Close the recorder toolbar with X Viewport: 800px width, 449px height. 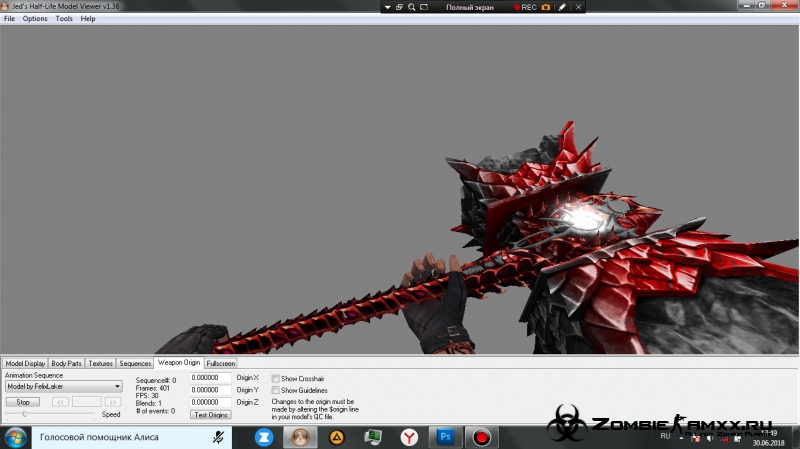[579, 7]
